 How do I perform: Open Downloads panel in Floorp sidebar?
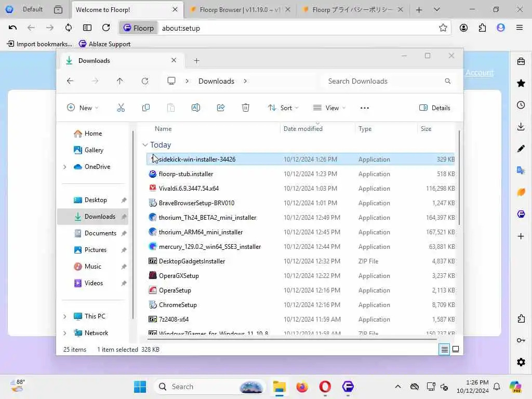(x=521, y=127)
